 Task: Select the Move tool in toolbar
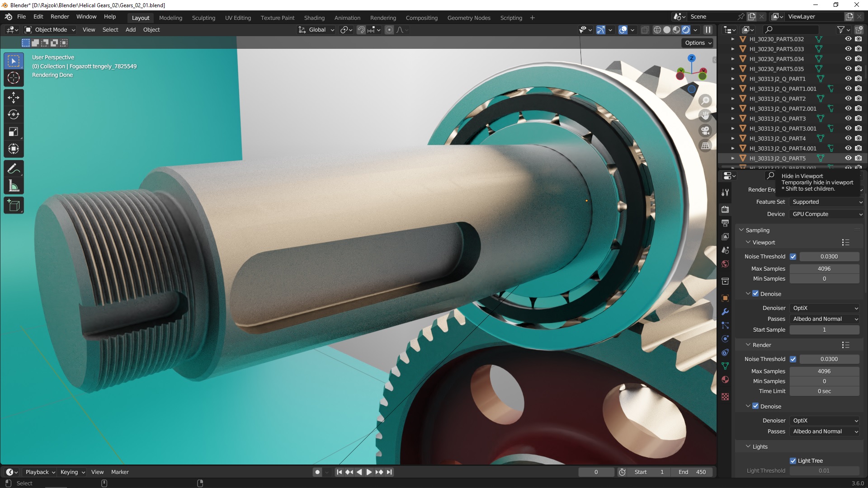14,97
